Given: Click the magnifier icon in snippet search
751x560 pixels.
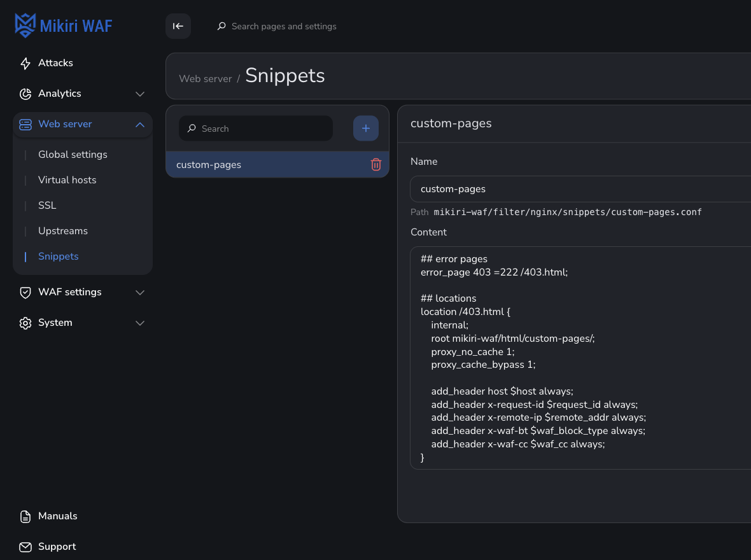Looking at the screenshot, I should (x=192, y=129).
